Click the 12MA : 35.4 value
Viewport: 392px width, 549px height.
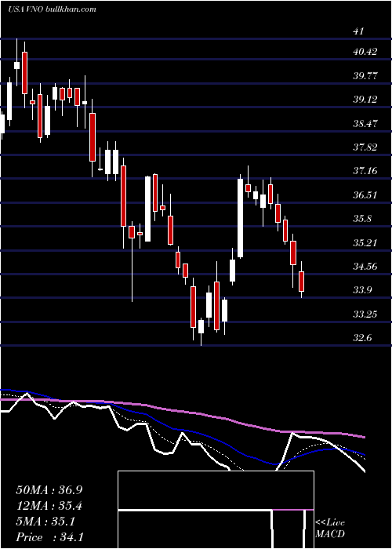point(49,506)
